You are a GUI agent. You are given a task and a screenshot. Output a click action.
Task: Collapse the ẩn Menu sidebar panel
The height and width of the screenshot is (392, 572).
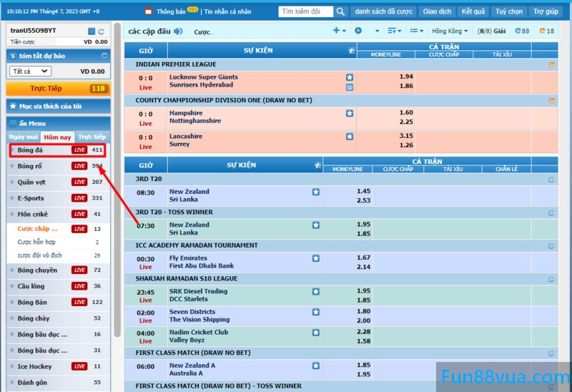pos(59,123)
